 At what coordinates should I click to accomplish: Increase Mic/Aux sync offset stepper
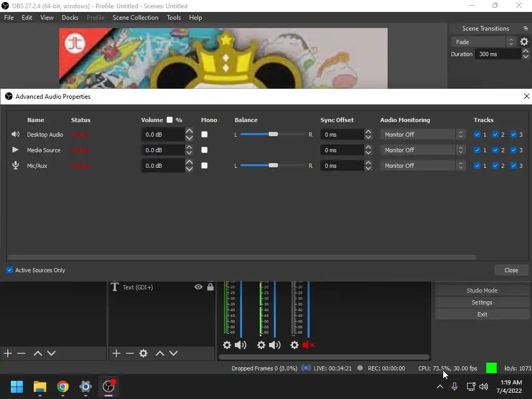(368, 163)
